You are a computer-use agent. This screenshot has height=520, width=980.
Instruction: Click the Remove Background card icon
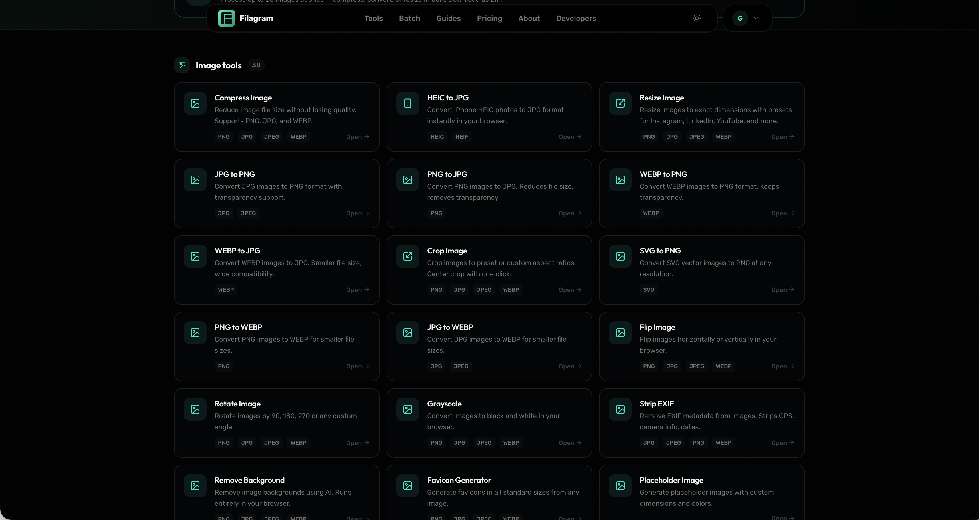[x=195, y=486]
